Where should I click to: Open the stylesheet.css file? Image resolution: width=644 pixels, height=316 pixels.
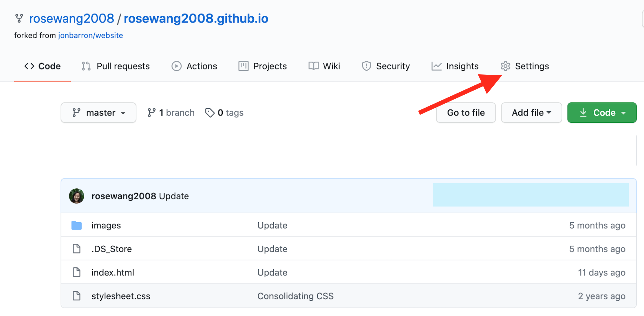(121, 296)
